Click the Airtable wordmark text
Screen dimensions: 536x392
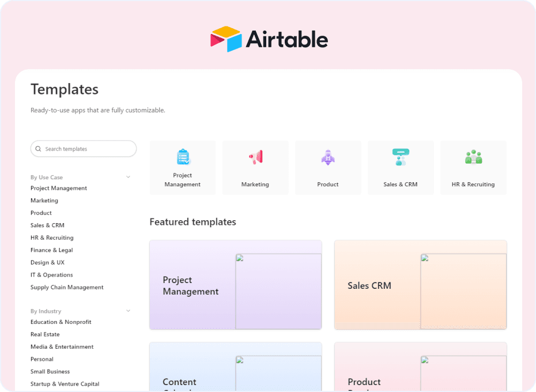coord(287,39)
